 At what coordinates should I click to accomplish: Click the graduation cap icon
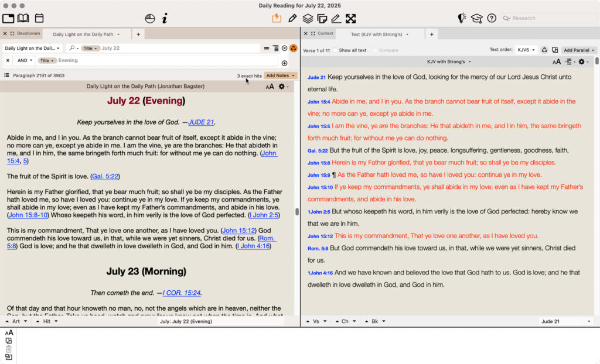(x=476, y=18)
